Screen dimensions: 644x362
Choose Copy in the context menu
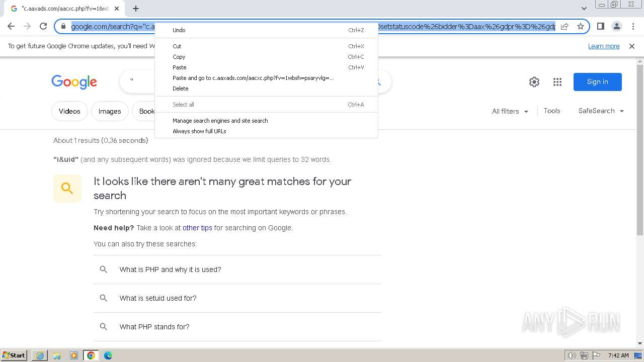[266, 57]
